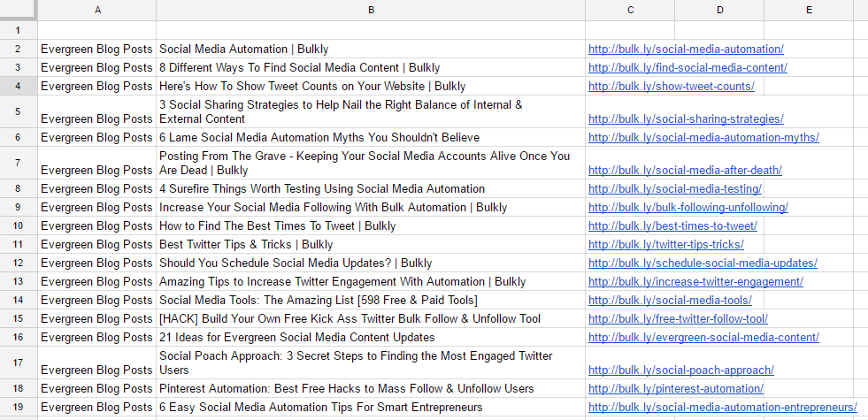Open the best-times-to-tweet link
Viewport: 868px width, 420px height.
(672, 225)
